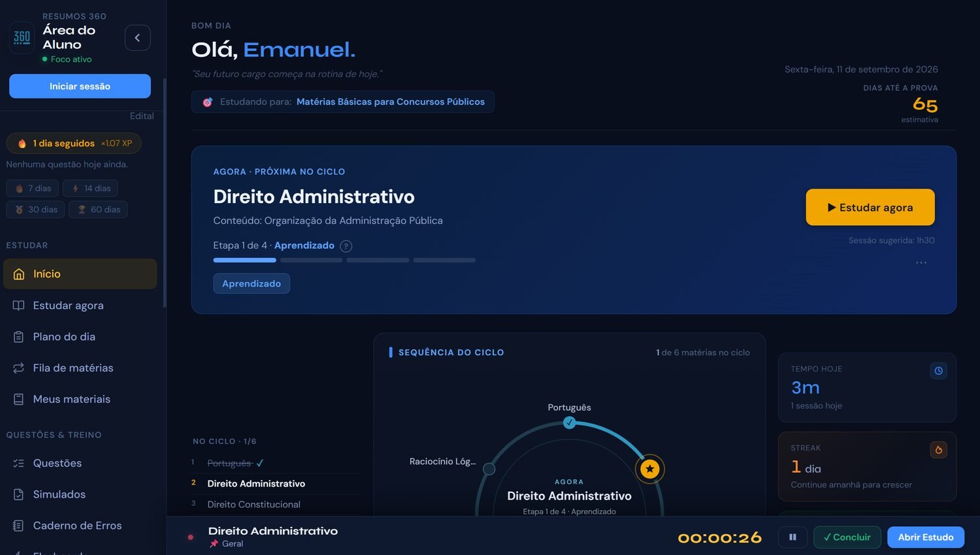The width and height of the screenshot is (980, 555).
Task: Select the 30 dias medal badge
Action: click(35, 210)
